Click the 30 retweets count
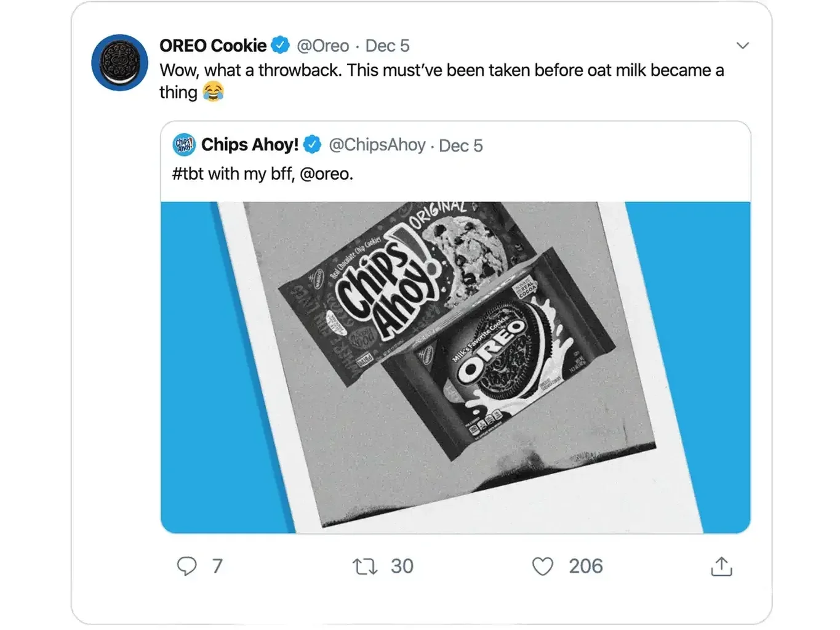Viewport: 840px width, 630px height. point(402,566)
